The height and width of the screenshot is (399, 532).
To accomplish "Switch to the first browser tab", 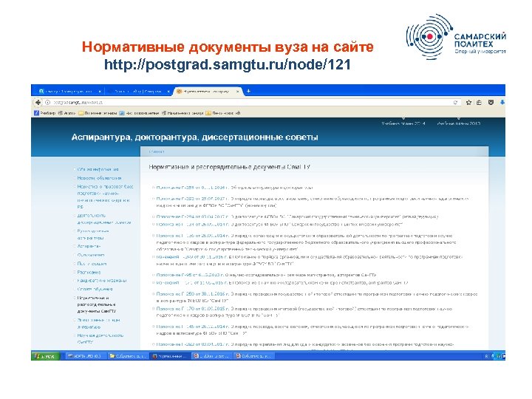I will [69, 92].
